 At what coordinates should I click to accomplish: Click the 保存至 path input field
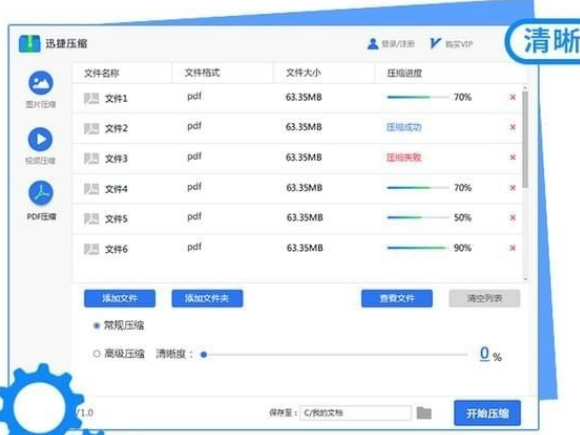355,413
